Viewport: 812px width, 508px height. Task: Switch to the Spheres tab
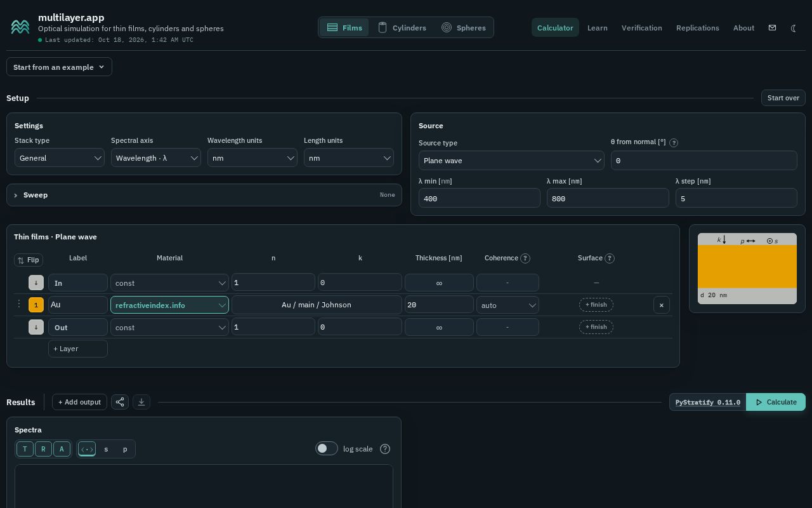tap(464, 28)
